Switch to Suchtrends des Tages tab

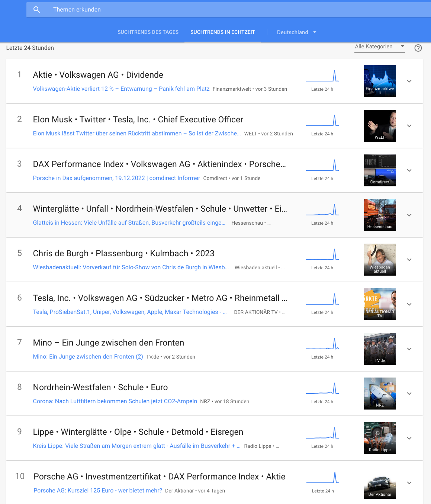tap(148, 32)
